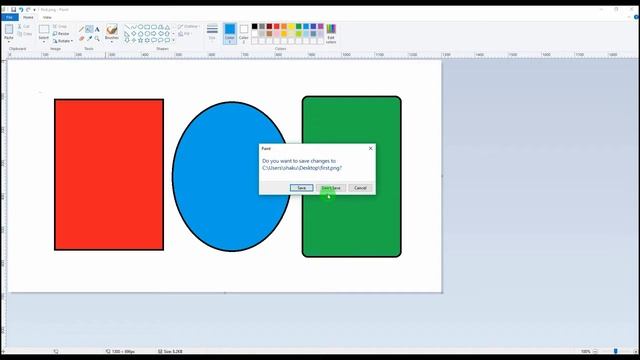Screen dimensions: 640x360
Task: Choose the Polygon shape
Action: [x=160, y=27]
